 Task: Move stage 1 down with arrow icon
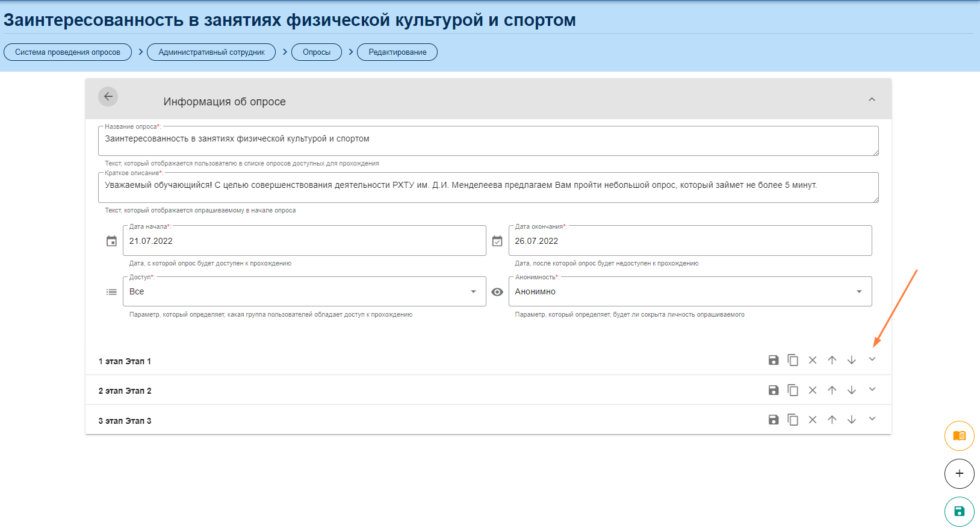[x=852, y=360]
